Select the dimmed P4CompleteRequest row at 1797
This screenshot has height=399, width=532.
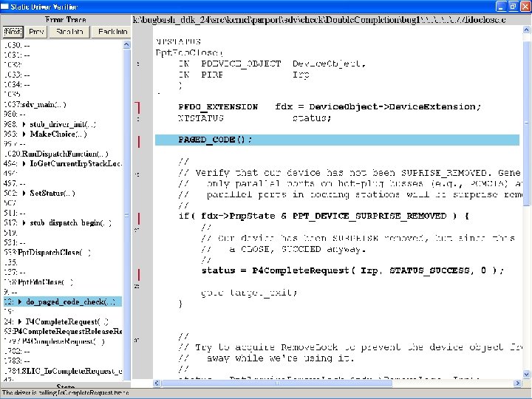[x=54, y=341]
